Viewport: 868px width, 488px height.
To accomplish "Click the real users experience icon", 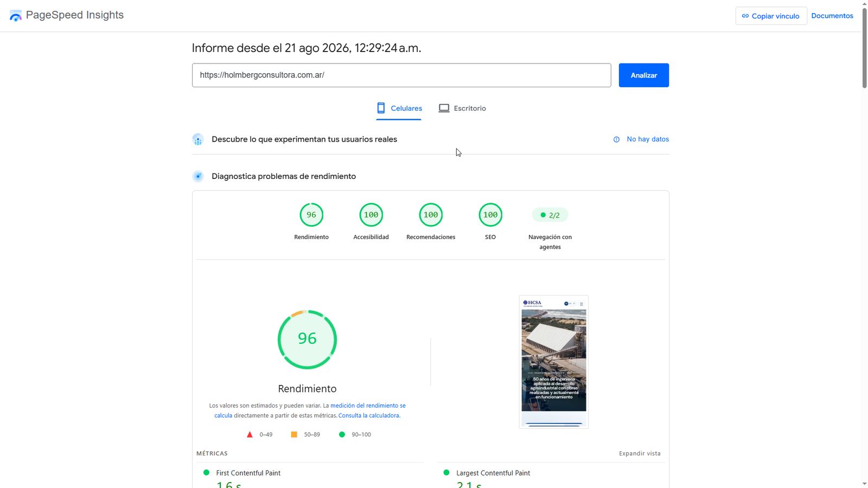I will [198, 139].
